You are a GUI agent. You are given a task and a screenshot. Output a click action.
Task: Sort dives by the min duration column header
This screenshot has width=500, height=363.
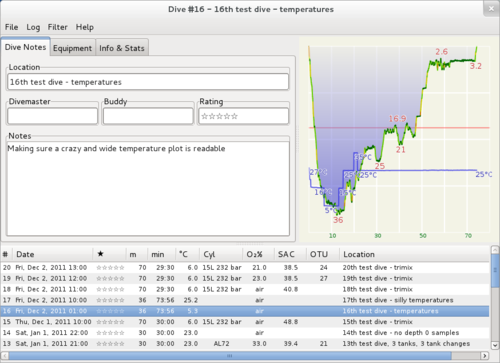[161, 254]
